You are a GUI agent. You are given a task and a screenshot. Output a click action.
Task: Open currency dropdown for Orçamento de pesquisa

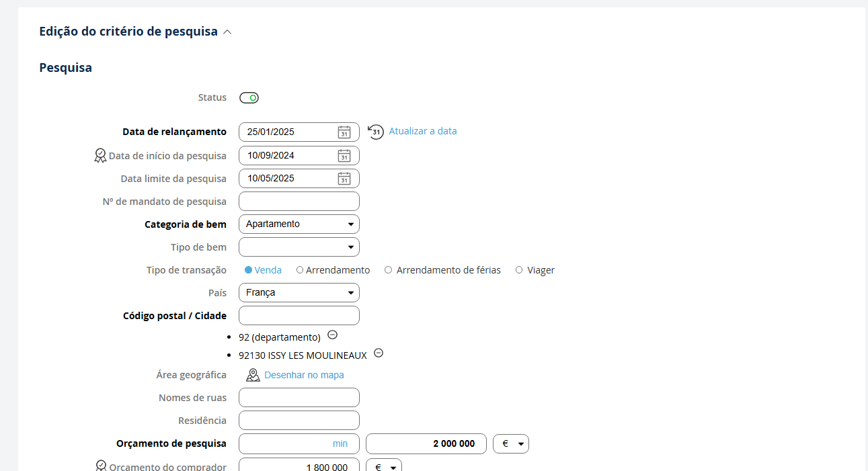511,444
